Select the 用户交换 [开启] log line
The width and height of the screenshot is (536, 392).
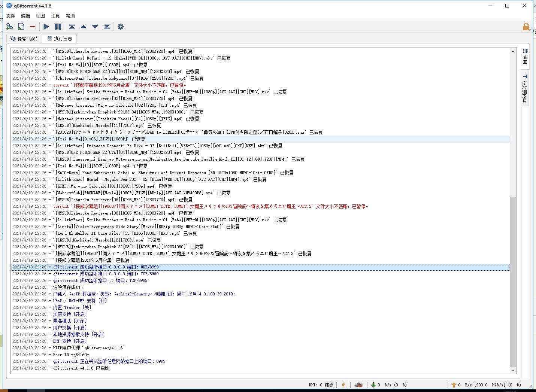click(260, 328)
